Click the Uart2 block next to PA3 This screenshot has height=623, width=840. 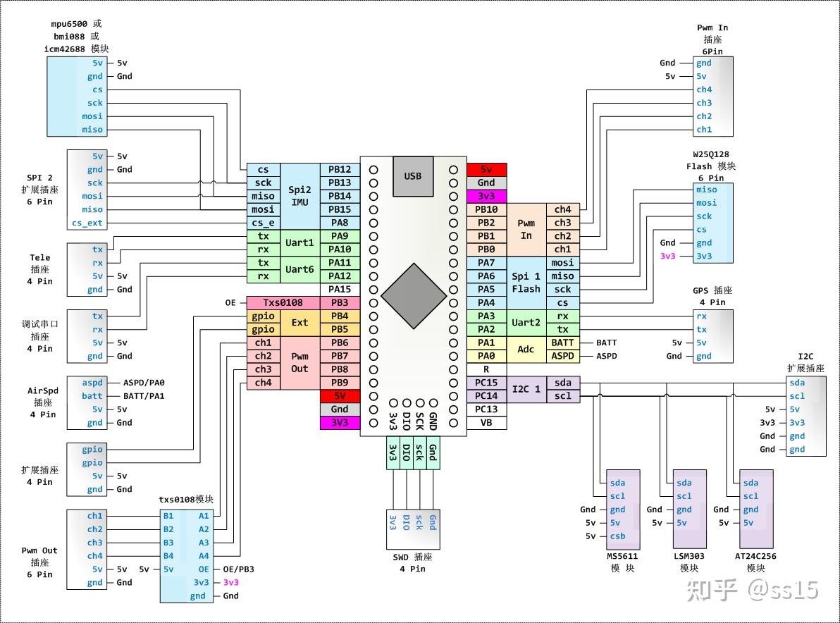pos(526,323)
